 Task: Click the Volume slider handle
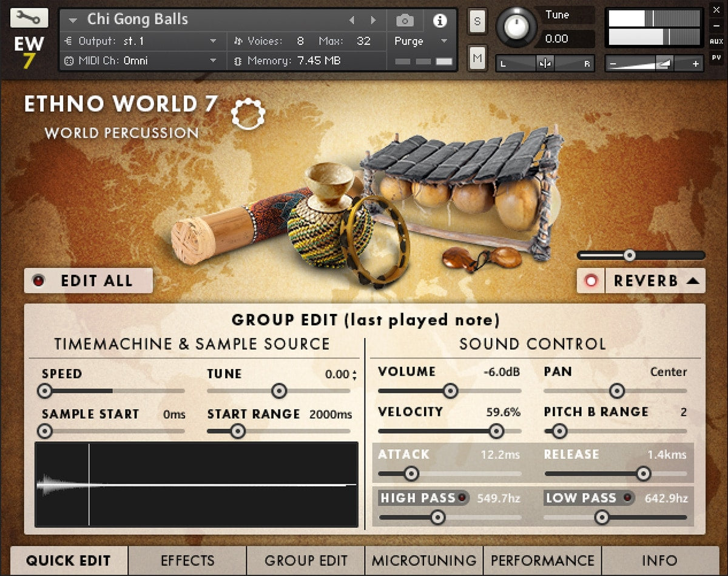point(450,391)
